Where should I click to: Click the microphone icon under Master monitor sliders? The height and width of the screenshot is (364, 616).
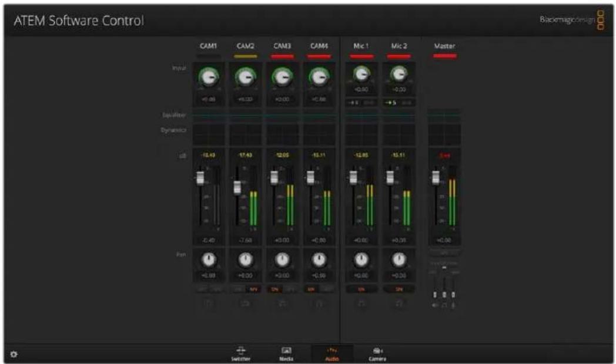(x=453, y=305)
